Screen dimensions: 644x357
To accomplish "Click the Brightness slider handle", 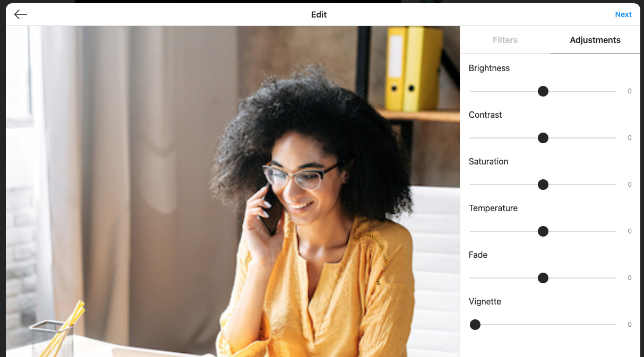I will tap(543, 91).
